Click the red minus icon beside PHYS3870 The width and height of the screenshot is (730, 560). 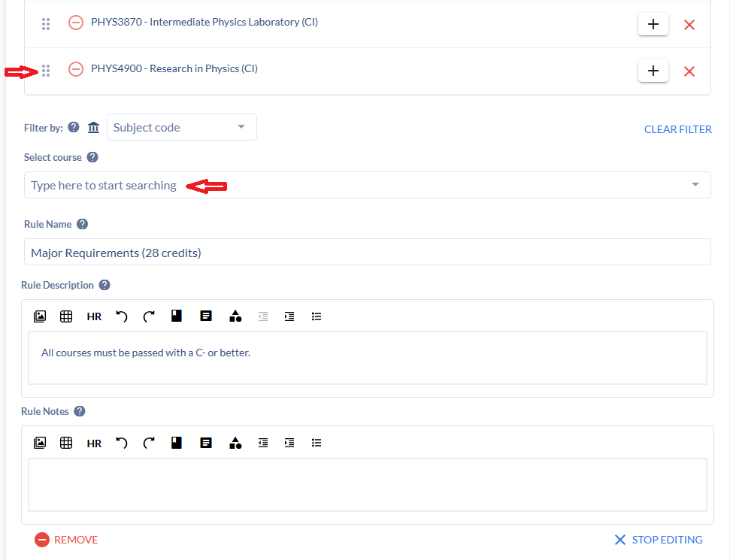(76, 23)
